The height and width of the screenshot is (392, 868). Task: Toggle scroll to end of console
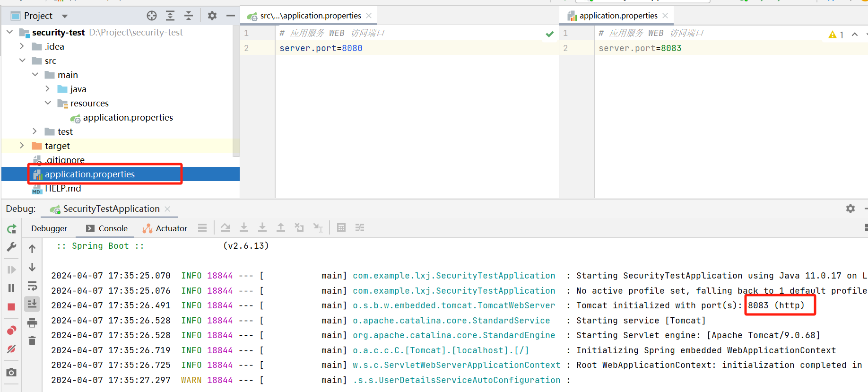(x=32, y=304)
